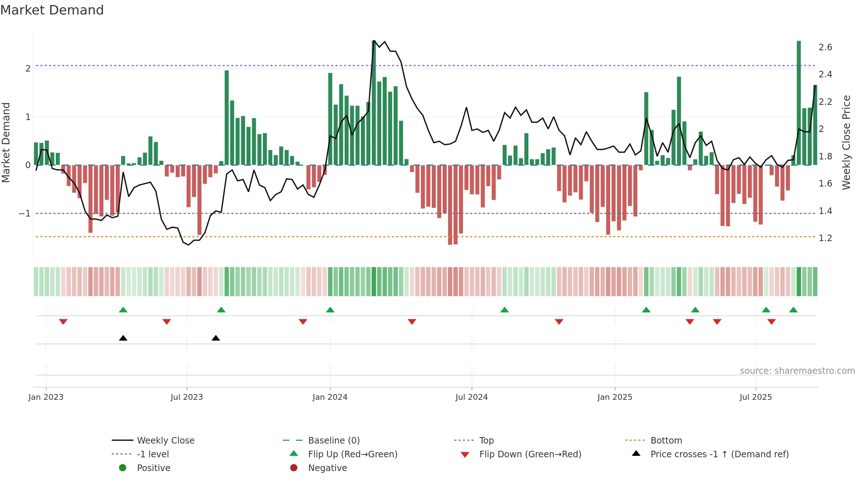
Task: Click the 1.6 tick on the price axis
Action: tap(825, 183)
